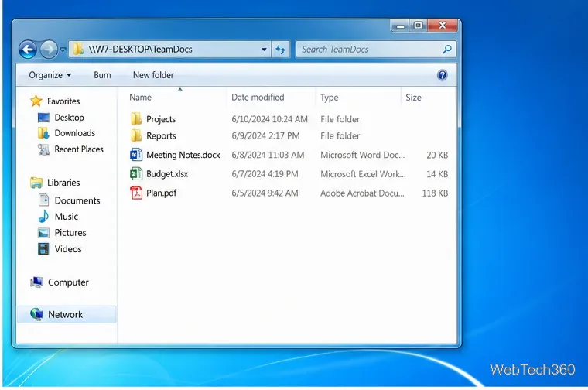Click the Burn toolbar button
Image resolution: width=588 pixels, height=390 pixels.
[102, 75]
